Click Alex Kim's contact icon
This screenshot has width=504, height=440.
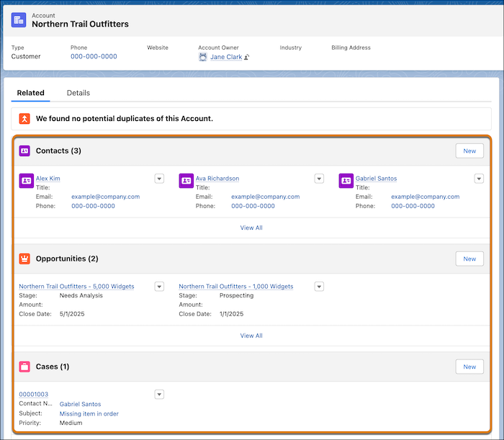[26, 180]
